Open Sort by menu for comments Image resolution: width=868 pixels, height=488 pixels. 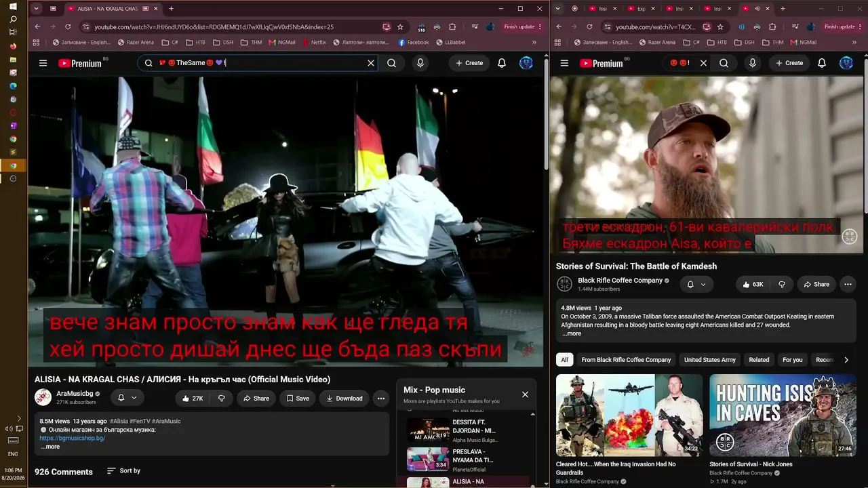tap(123, 471)
